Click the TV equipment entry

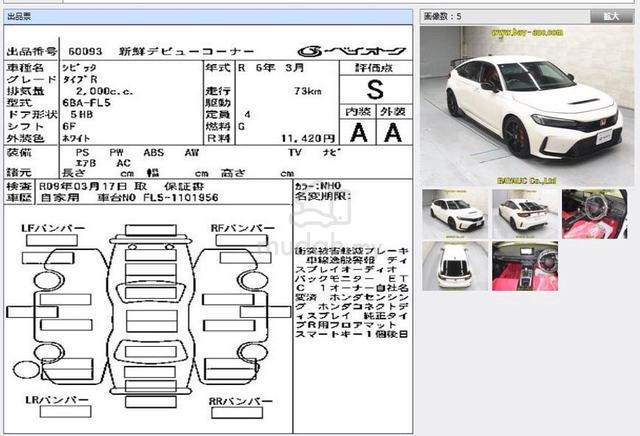click(295, 153)
